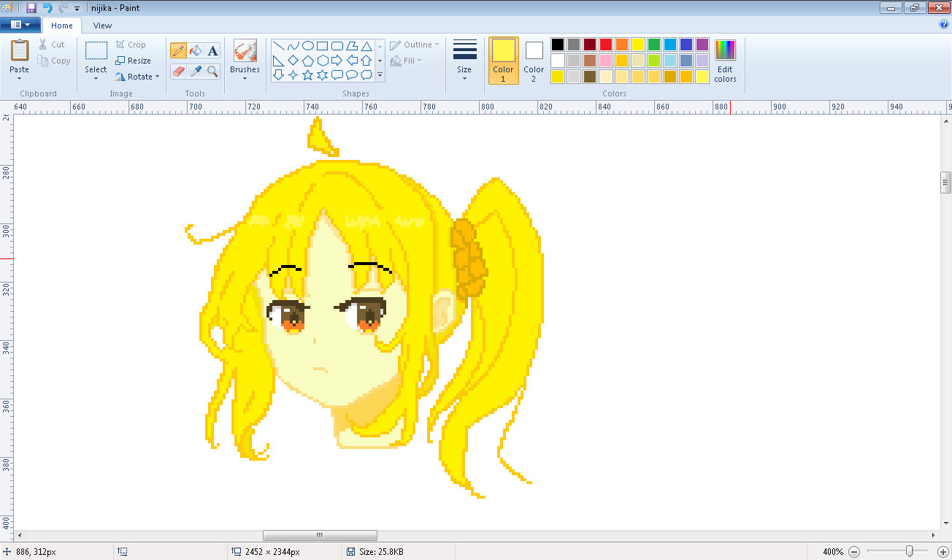Choose the Curve shape
The height and width of the screenshot is (560, 952).
tap(293, 45)
